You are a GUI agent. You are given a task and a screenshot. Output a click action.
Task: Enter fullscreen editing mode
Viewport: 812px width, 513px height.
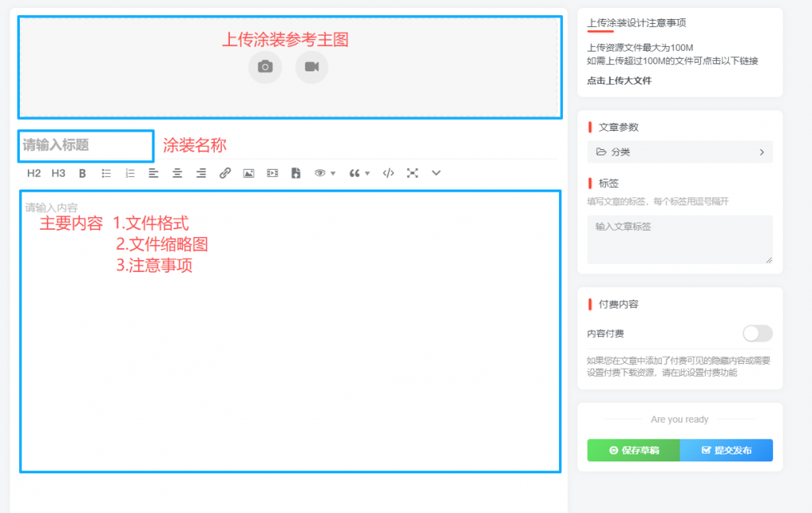tap(412, 173)
